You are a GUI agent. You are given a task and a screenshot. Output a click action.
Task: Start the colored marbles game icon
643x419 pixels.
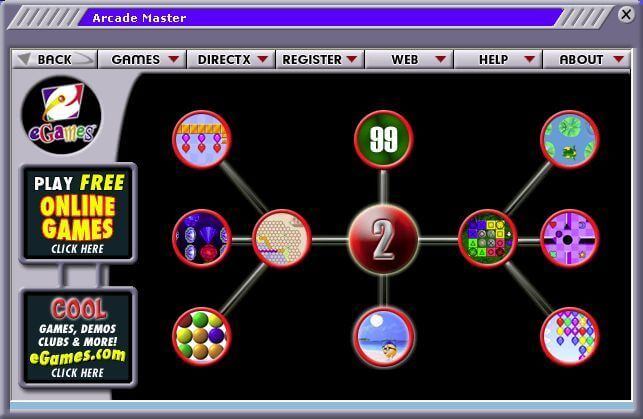pyautogui.click(x=201, y=336)
